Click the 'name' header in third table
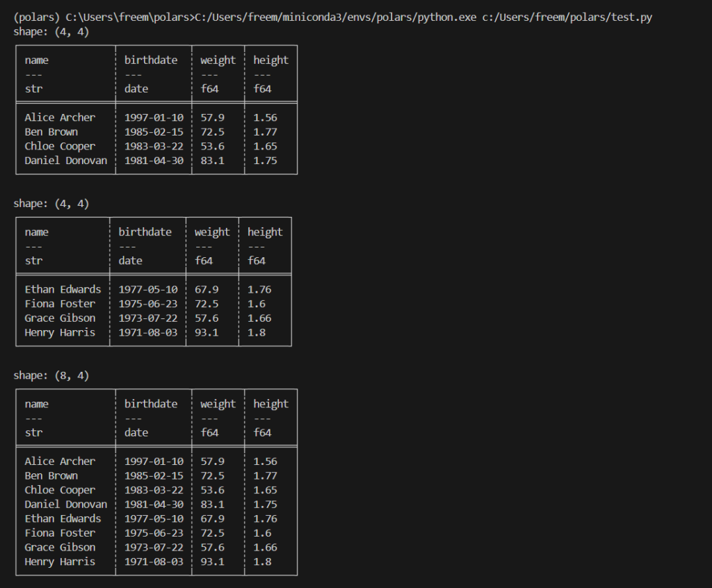Screen dimensions: 712x588 36,404
